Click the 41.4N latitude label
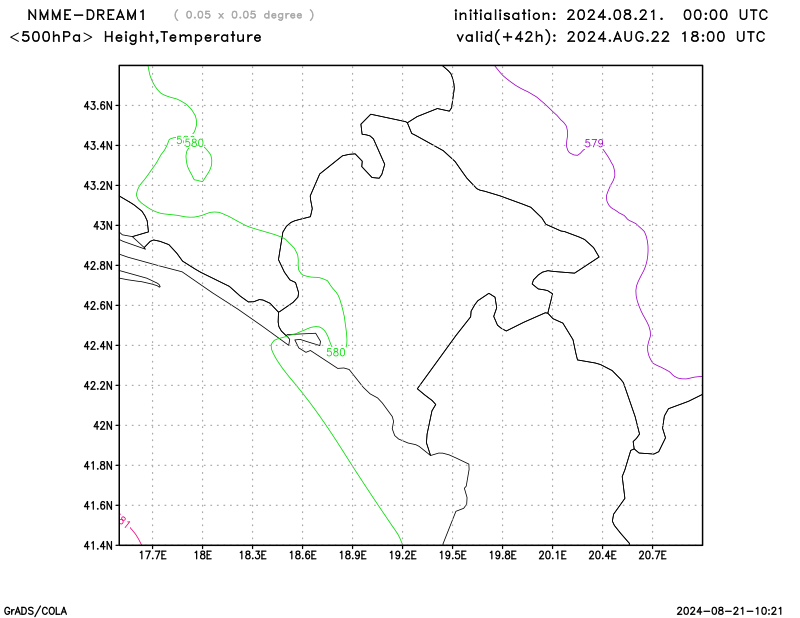The width and height of the screenshot is (800, 618). 97,546
